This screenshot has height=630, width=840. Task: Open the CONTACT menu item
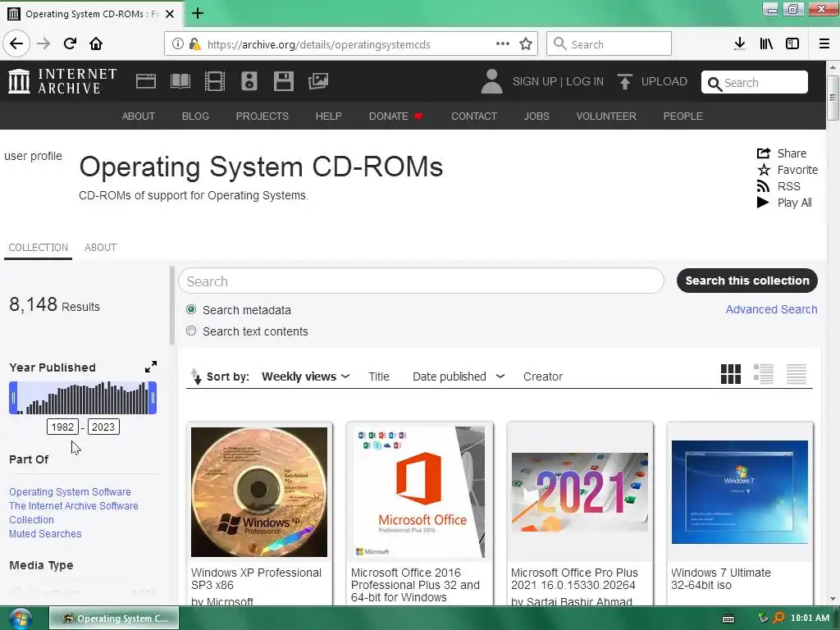474,116
